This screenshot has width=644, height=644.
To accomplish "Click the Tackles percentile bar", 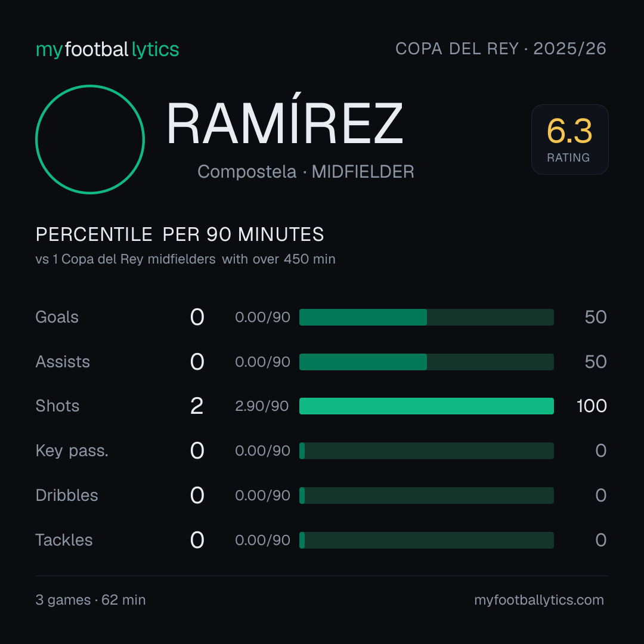I will tap(426, 540).
